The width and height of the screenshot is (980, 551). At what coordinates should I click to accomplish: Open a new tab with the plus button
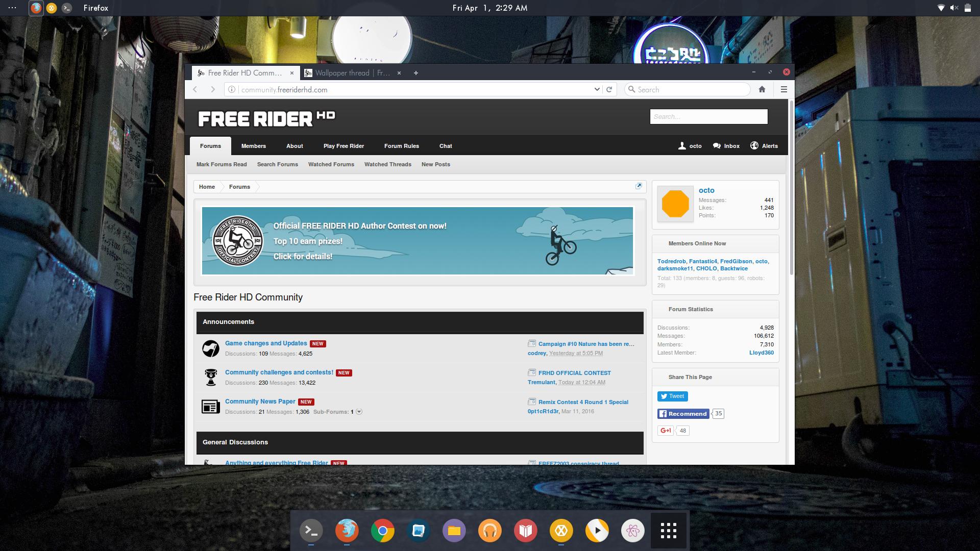tap(416, 73)
